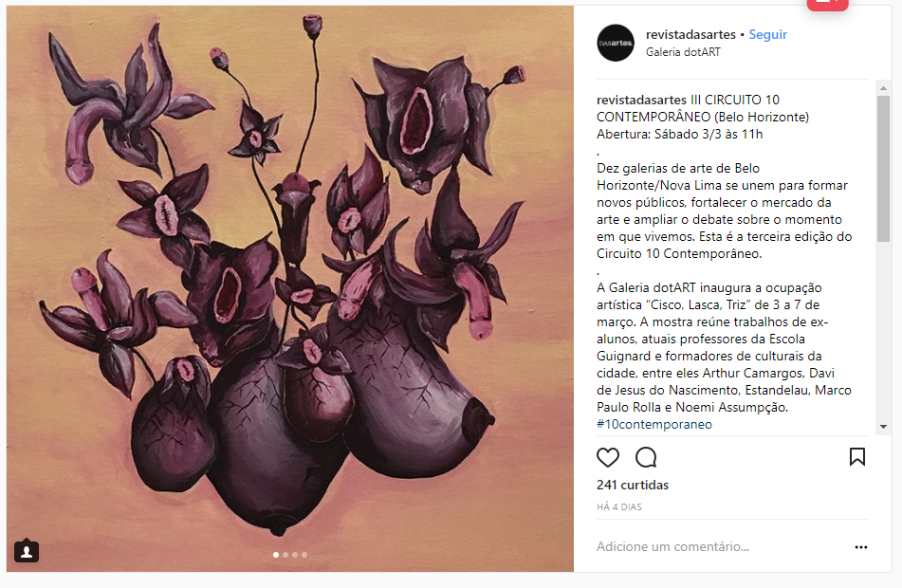Click the caption scrollbar up arrow
The image size is (902, 588).
tap(883, 88)
